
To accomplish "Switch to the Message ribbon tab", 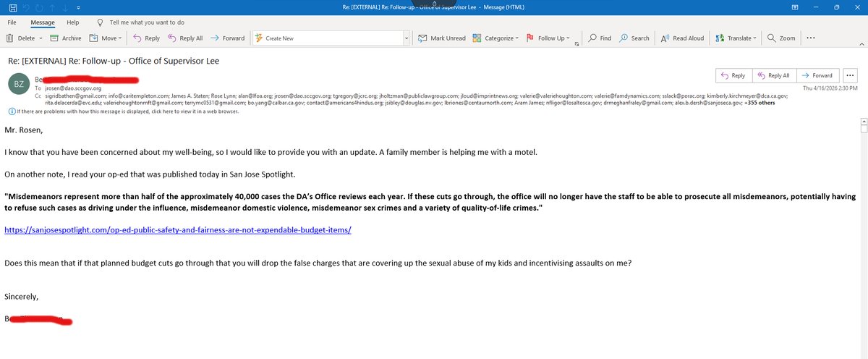I will [x=43, y=22].
